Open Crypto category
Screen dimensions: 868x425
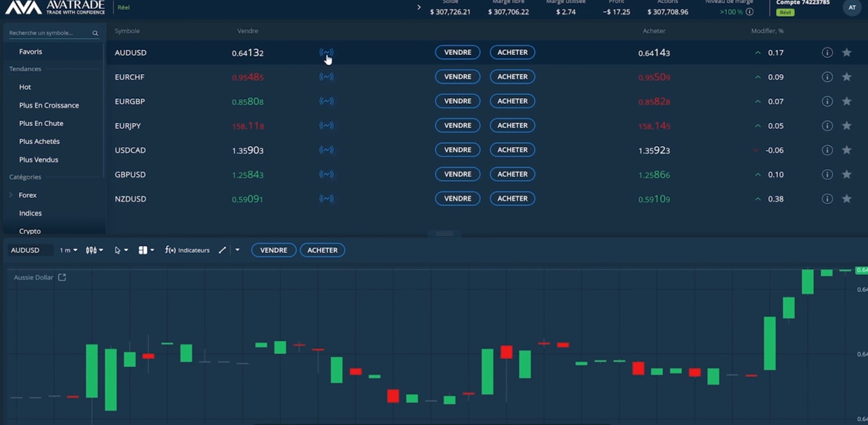pos(30,231)
